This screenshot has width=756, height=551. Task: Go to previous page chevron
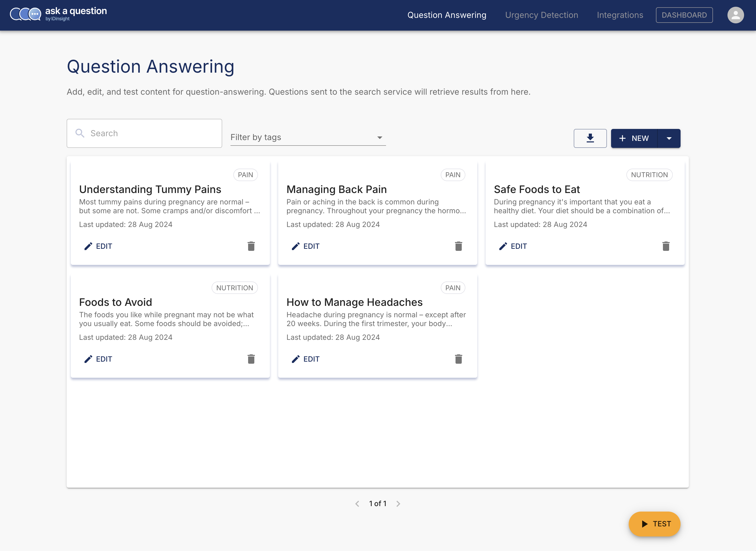[x=357, y=504]
